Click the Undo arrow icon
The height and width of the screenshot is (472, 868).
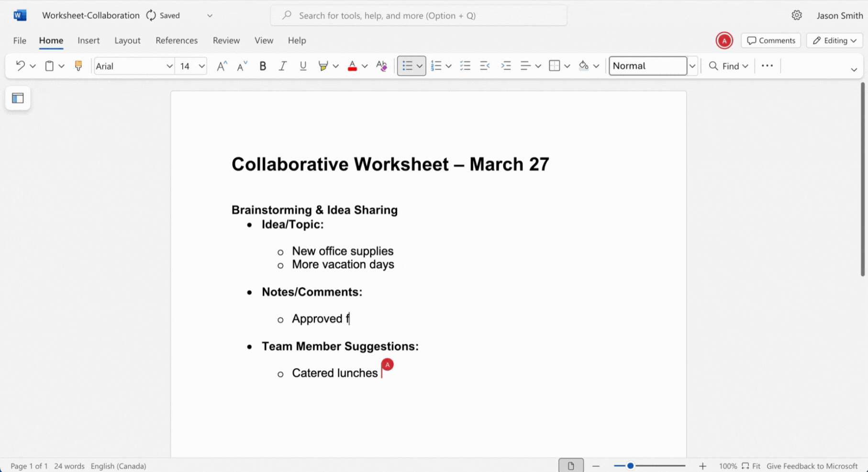coord(20,66)
